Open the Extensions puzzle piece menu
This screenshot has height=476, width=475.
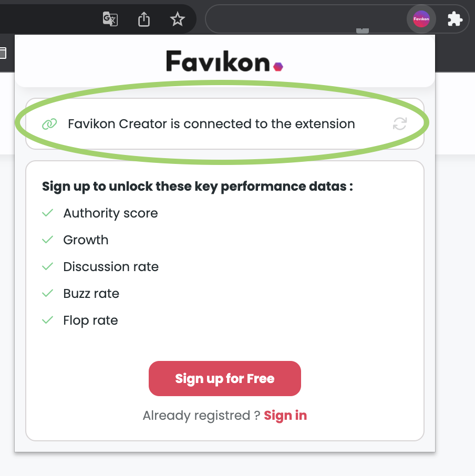(x=455, y=19)
